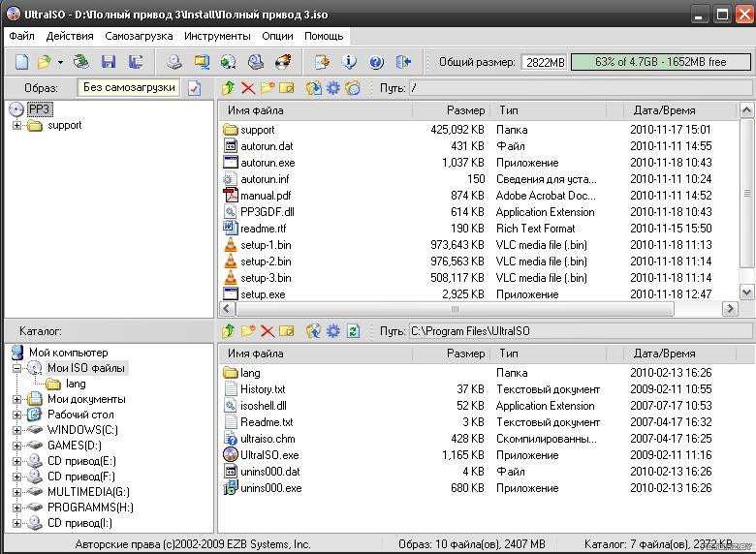Click the image pane scroll down arrow
Viewport: 756px width, 554px height.
(x=746, y=292)
